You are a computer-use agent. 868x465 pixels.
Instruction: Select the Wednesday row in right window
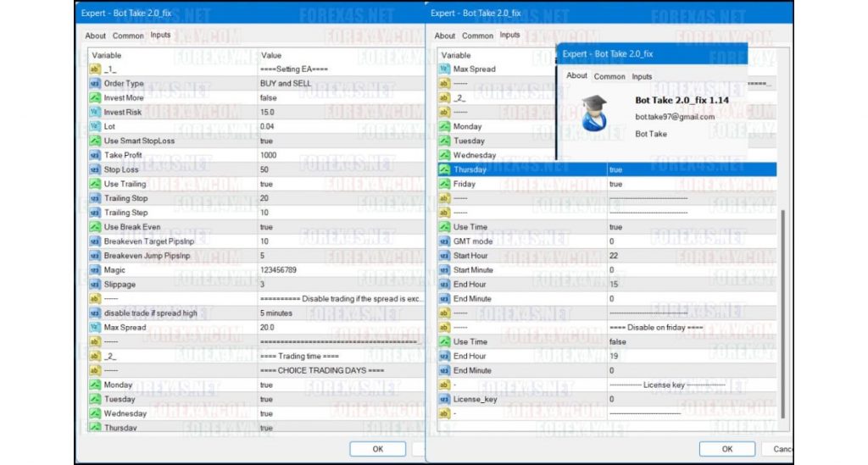pyautogui.click(x=496, y=155)
